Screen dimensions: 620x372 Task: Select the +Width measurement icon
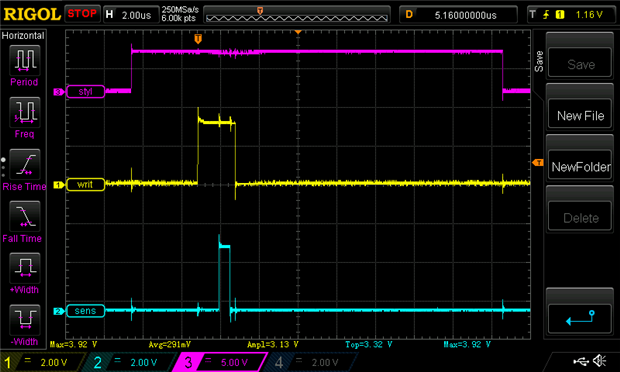25,268
